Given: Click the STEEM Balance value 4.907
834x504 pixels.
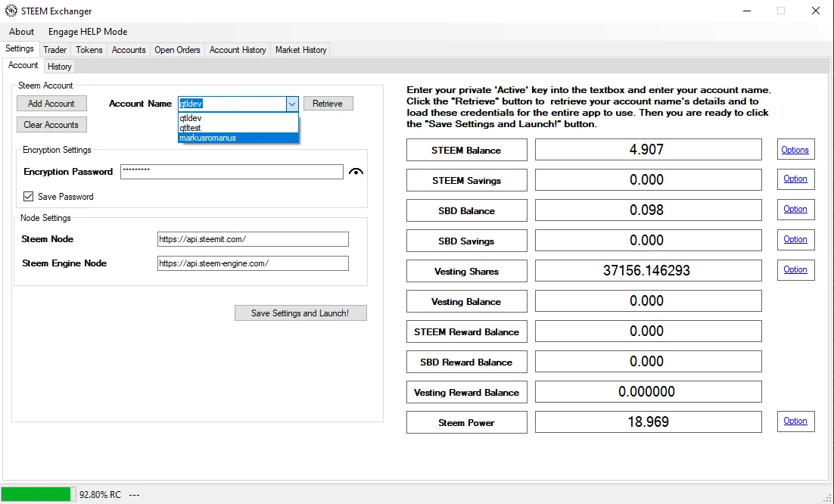Looking at the screenshot, I should [x=648, y=149].
